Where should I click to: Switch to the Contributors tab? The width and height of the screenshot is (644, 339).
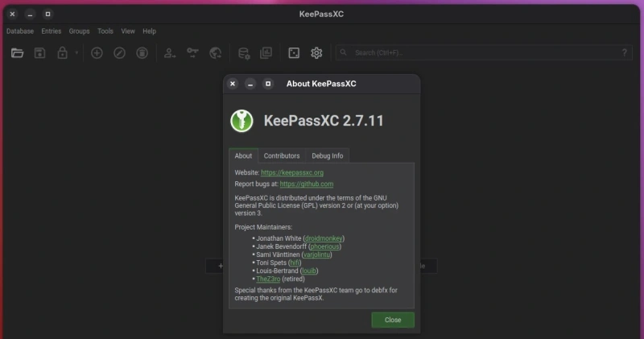click(x=282, y=155)
